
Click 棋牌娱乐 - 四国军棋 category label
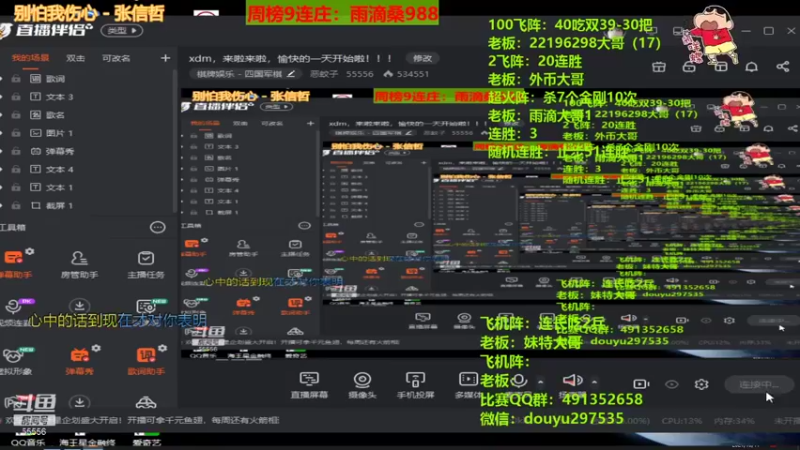[x=239, y=74]
